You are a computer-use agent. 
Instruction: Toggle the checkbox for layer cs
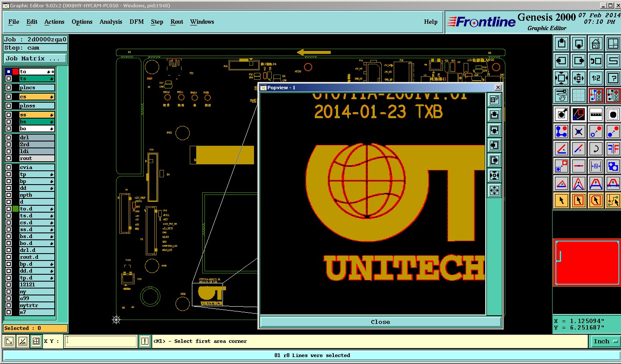click(9, 97)
